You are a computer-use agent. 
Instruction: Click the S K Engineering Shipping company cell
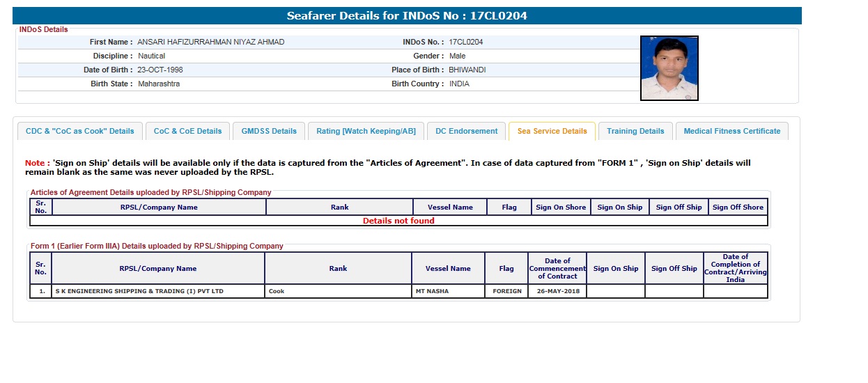[x=139, y=291]
